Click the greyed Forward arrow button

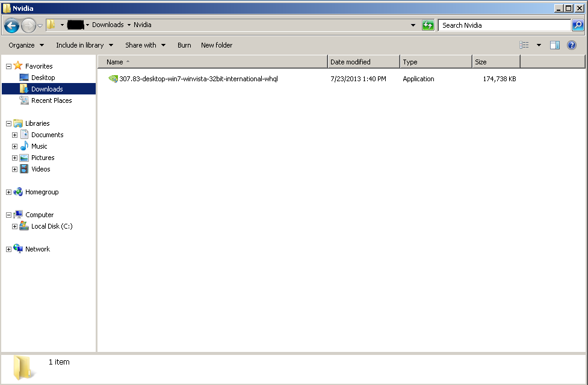(28, 25)
